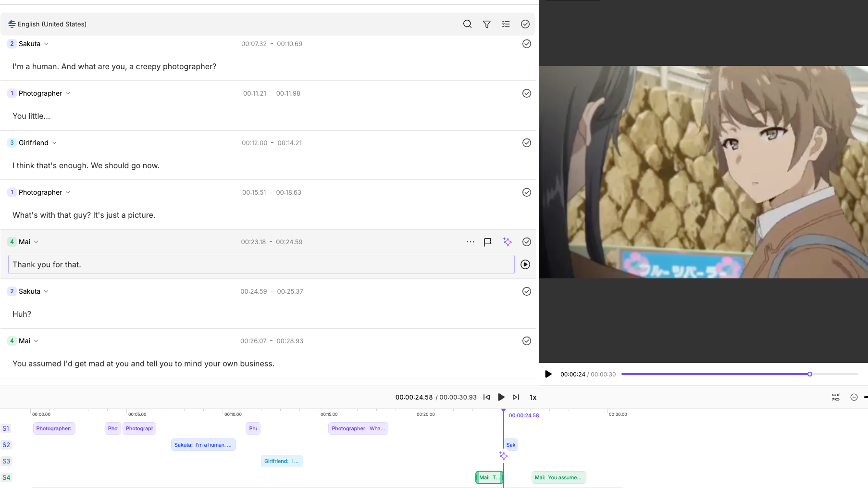Viewport: 868px width, 488px height.
Task: Expand Mai speaker dropdown at 00:26.07
Action: 36,341
